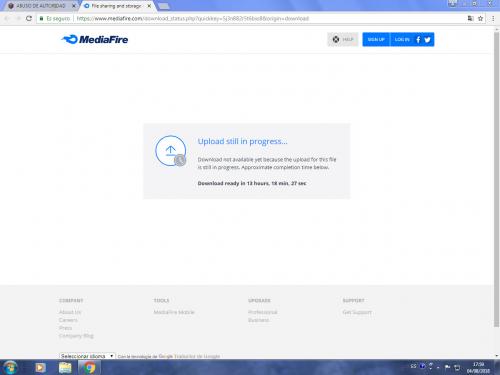
Task: Log in with Twitter icon
Action: click(x=428, y=40)
